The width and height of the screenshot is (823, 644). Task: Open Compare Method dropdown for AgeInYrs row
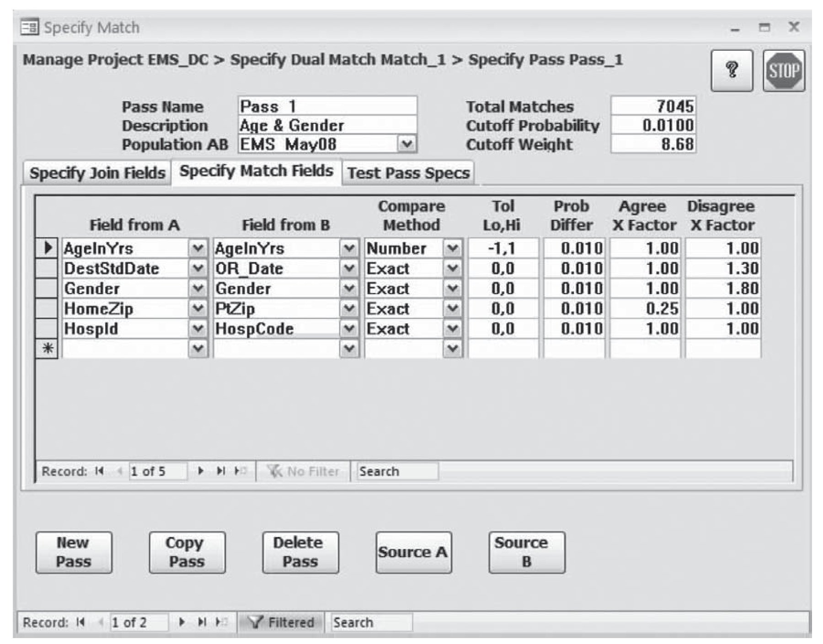(452, 248)
